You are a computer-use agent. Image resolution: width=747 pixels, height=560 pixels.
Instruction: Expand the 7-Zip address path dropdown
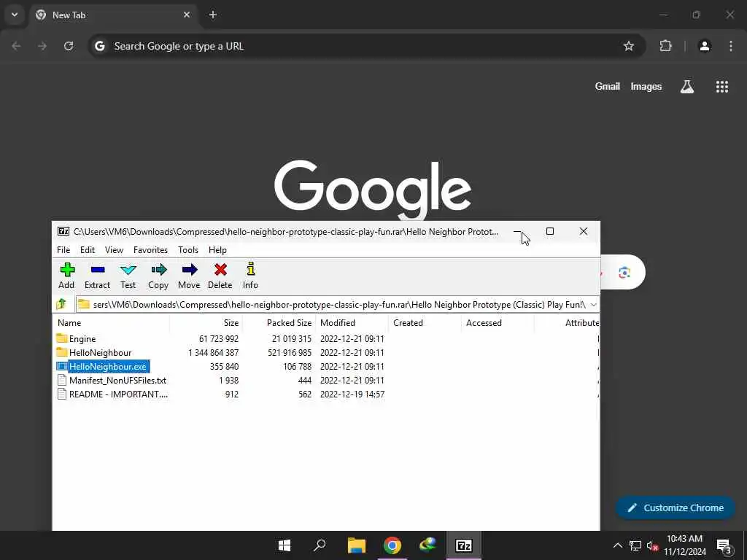pyautogui.click(x=594, y=305)
